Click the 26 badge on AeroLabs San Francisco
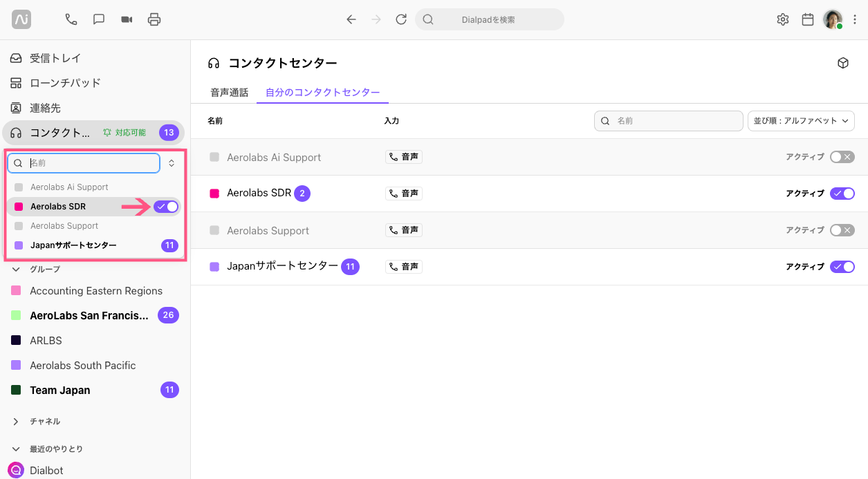Viewport: 868px width, 479px height. 169,316
